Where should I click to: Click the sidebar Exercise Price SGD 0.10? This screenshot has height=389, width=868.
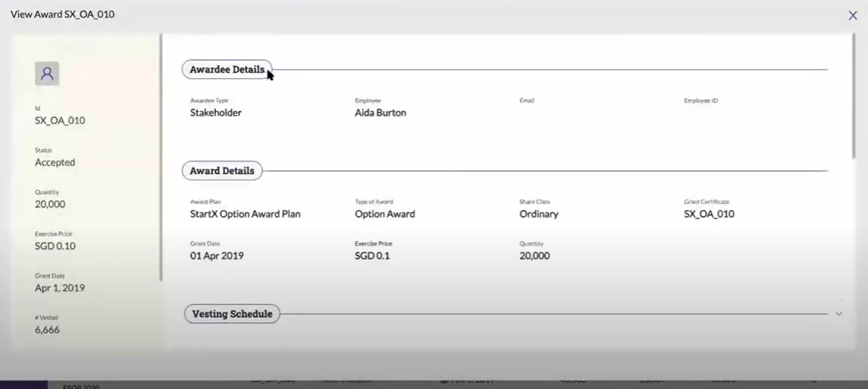tap(55, 246)
